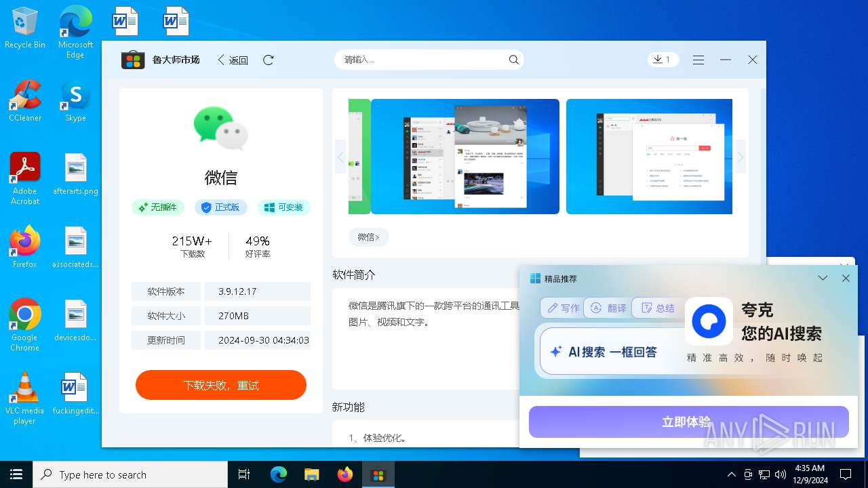Click the 无插件 badge

pyautogui.click(x=158, y=207)
